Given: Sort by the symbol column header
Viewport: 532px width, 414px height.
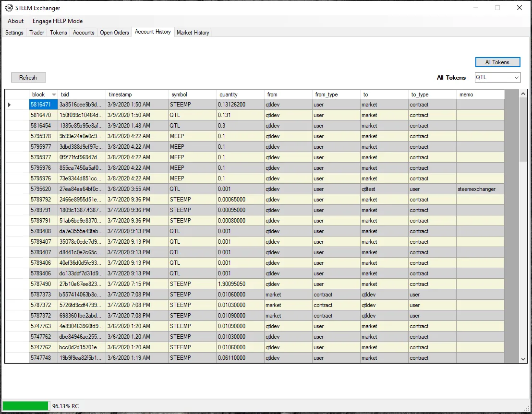Looking at the screenshot, I should click(193, 95).
